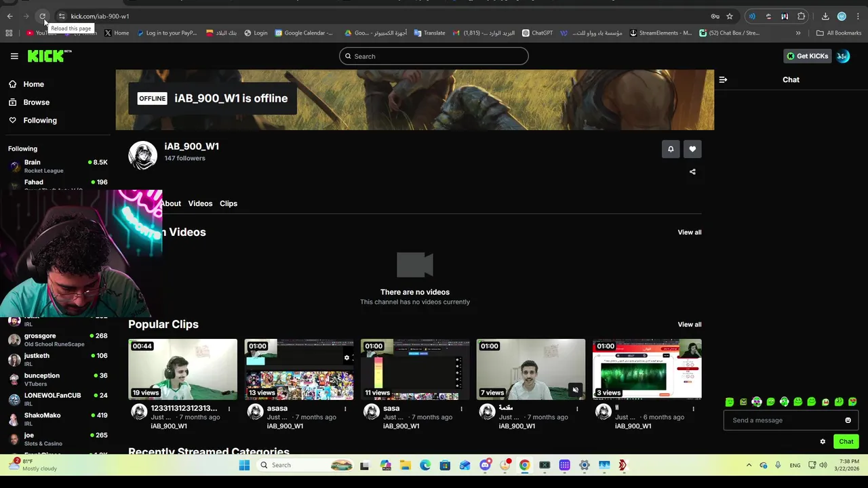Open followed channel bunception
Viewport: 868px width, 488px height.
[58, 379]
